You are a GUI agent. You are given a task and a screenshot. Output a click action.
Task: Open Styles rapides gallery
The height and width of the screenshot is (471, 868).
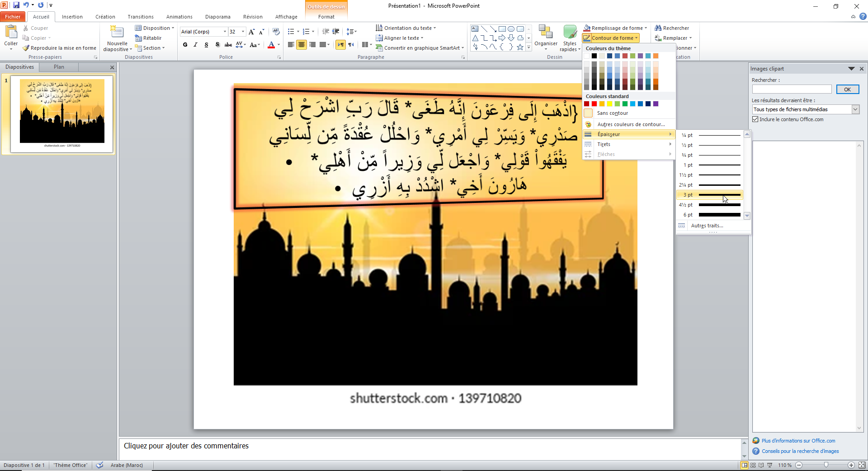570,38
